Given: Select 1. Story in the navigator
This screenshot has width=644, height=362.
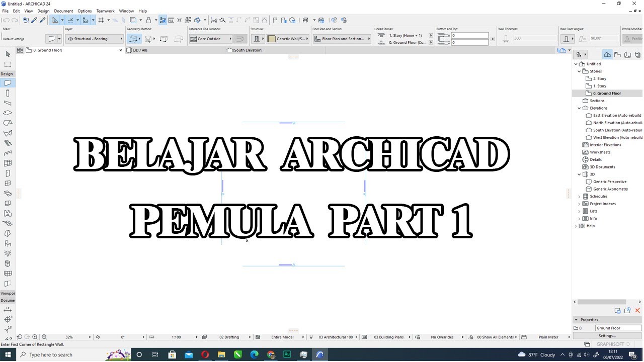Looking at the screenshot, I should 600,86.
